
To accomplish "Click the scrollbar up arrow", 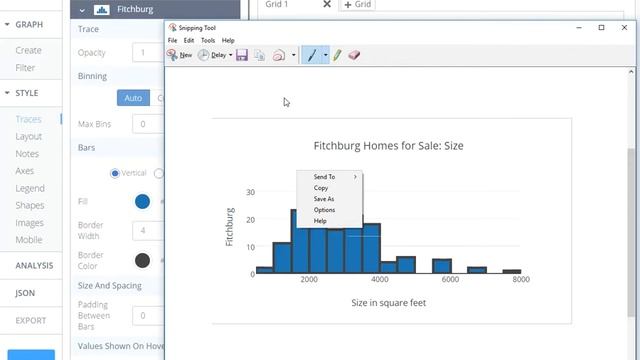I will tap(631, 72).
